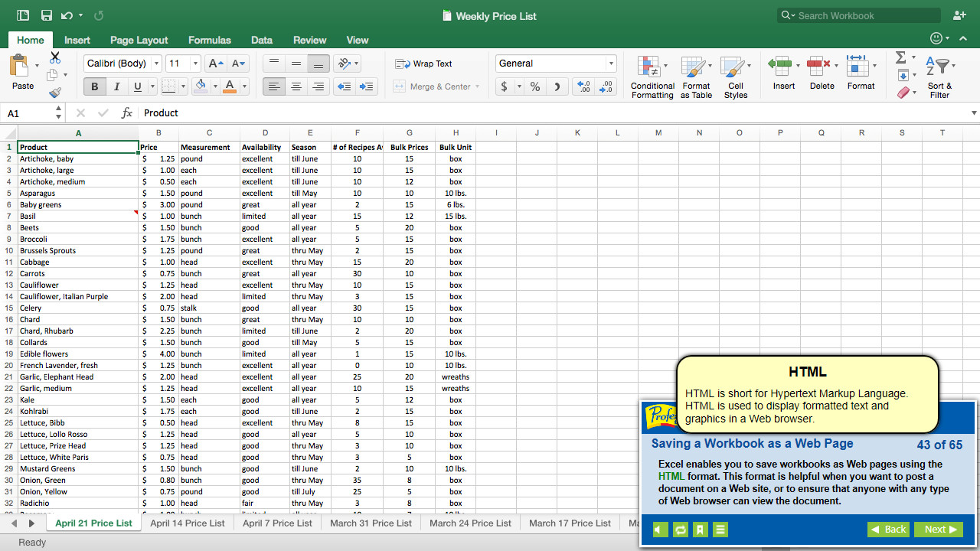The height and width of the screenshot is (551, 980).
Task: Increase font size with the larger A
Action: [x=217, y=64]
